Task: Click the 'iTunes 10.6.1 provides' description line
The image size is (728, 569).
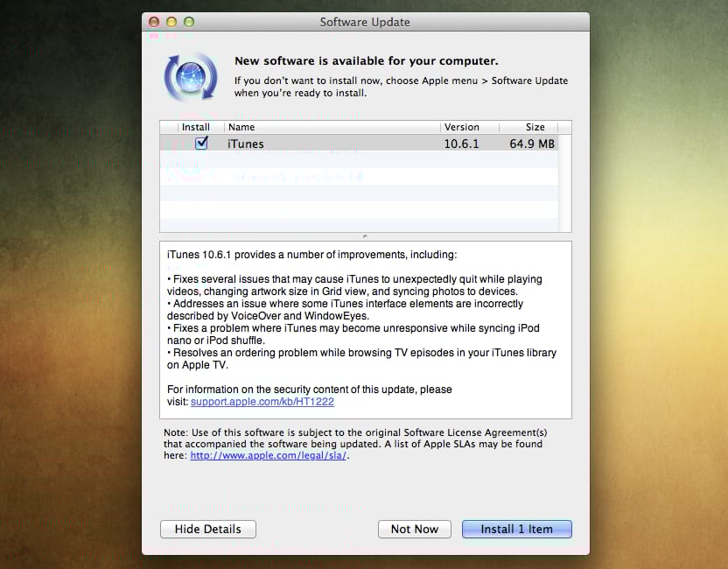Action: (312, 255)
